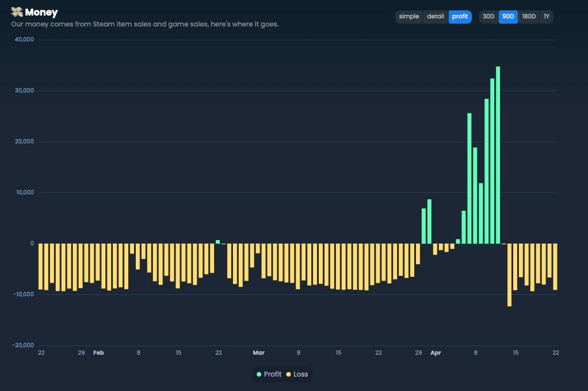Switch to the simple view
Viewport: 588px width, 391px height.
[409, 17]
